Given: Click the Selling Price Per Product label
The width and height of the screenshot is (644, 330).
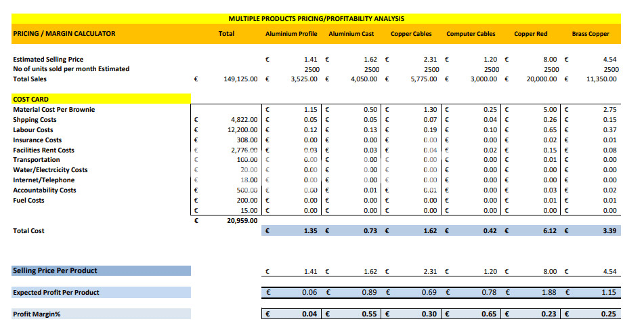Looking at the screenshot, I should [56, 271].
